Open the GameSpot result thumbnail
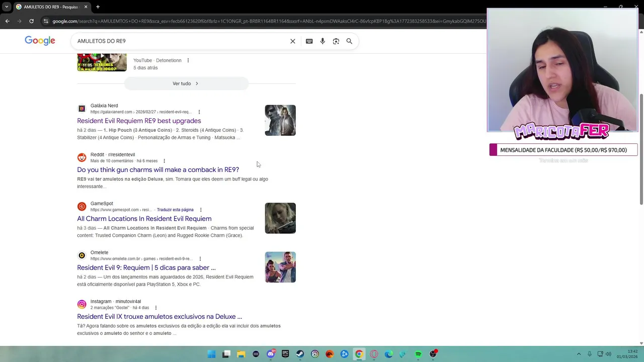 click(280, 218)
